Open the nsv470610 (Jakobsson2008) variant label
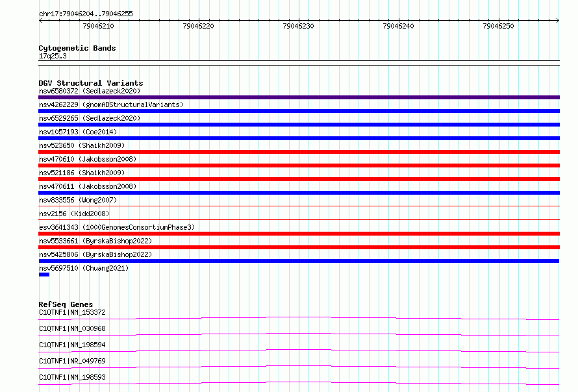578x392 pixels. click(88, 159)
